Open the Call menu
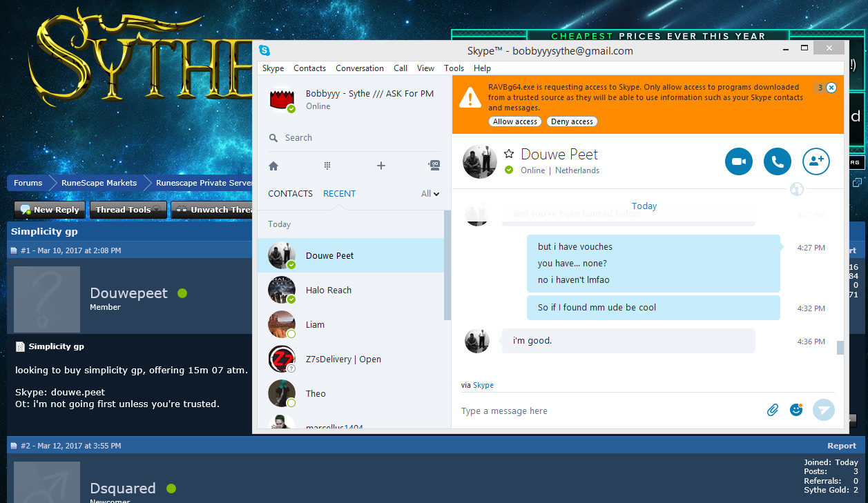 click(x=401, y=68)
